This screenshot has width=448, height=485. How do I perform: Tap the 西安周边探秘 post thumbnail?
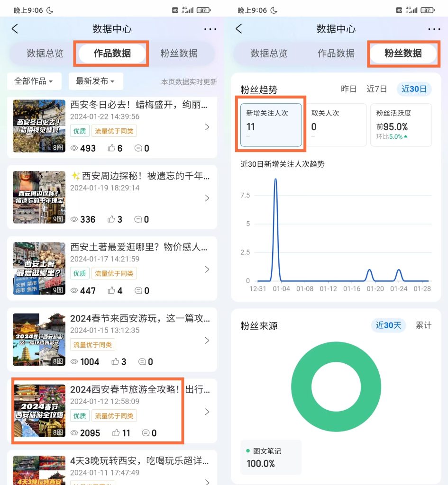(x=39, y=197)
